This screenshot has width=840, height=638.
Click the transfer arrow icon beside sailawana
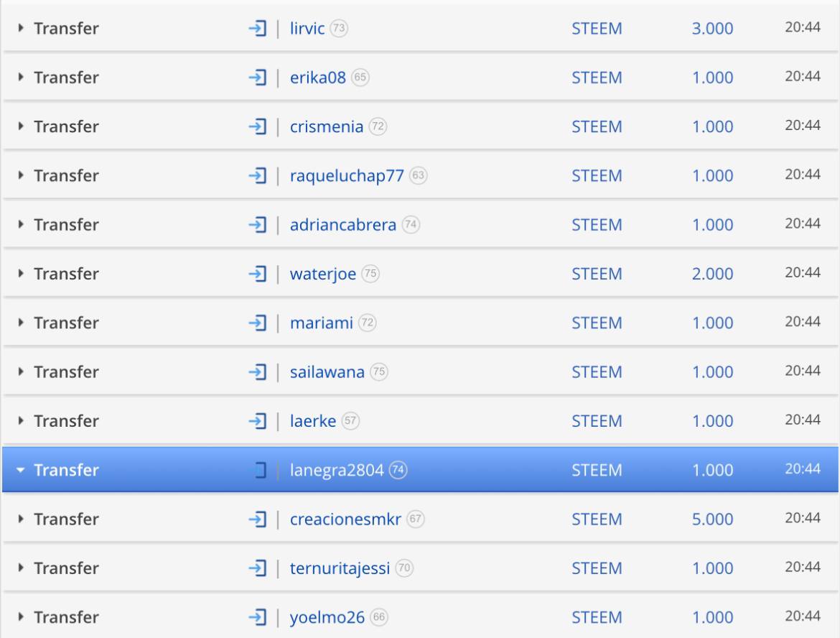(x=258, y=372)
